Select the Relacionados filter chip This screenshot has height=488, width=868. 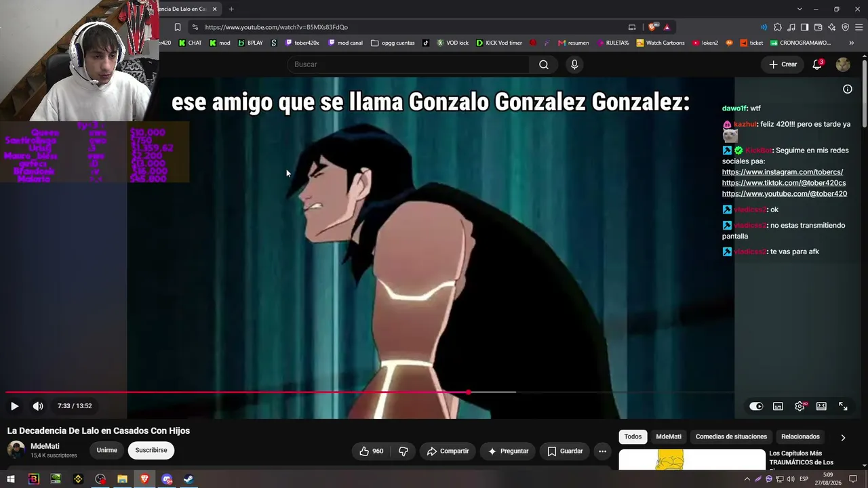(x=800, y=436)
